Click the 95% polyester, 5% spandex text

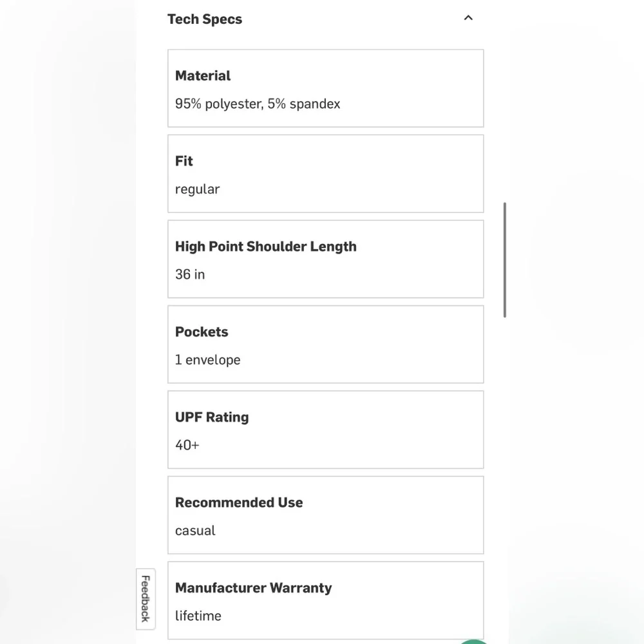point(258,104)
